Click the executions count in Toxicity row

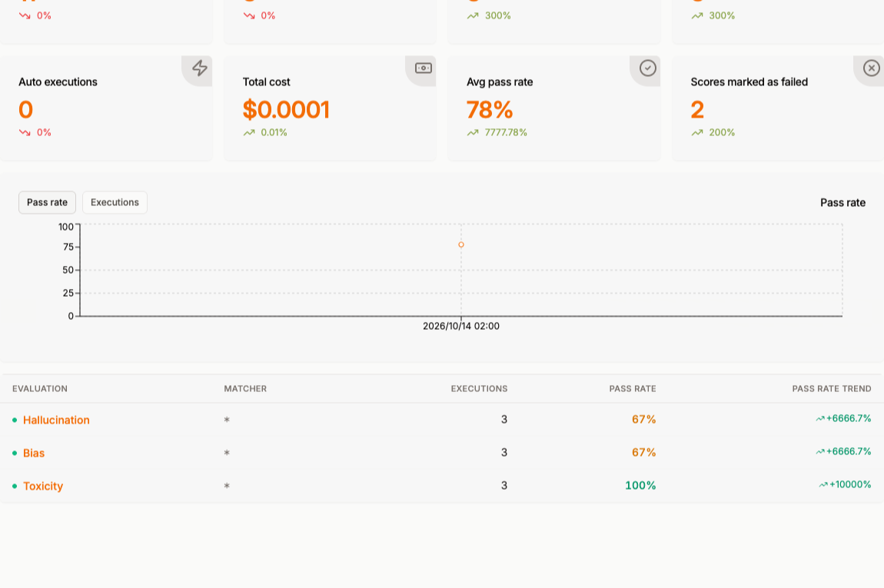point(504,486)
